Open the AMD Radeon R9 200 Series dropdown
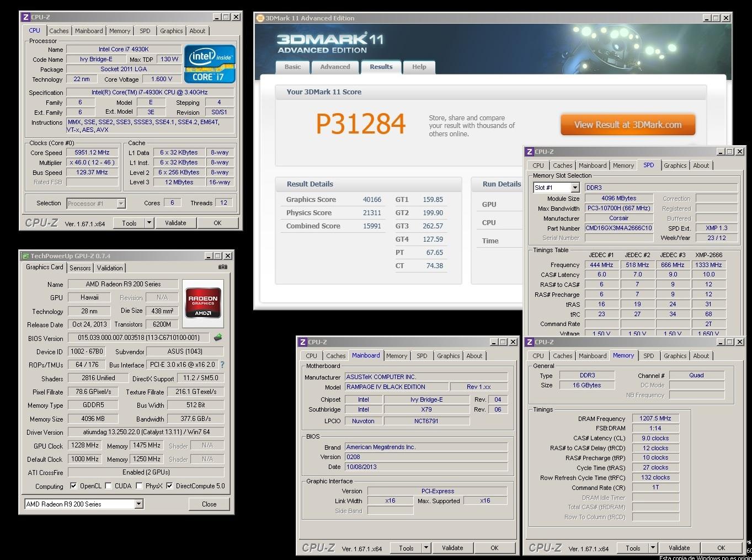The height and width of the screenshot is (560, 752). click(x=138, y=504)
